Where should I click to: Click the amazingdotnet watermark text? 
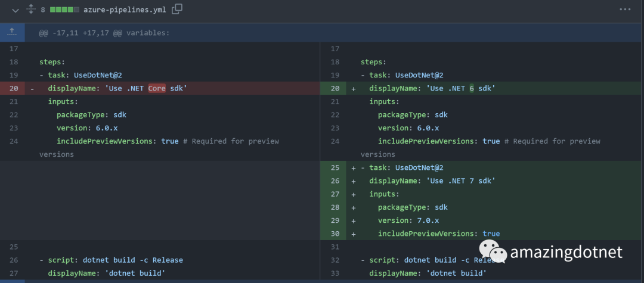pos(566,252)
